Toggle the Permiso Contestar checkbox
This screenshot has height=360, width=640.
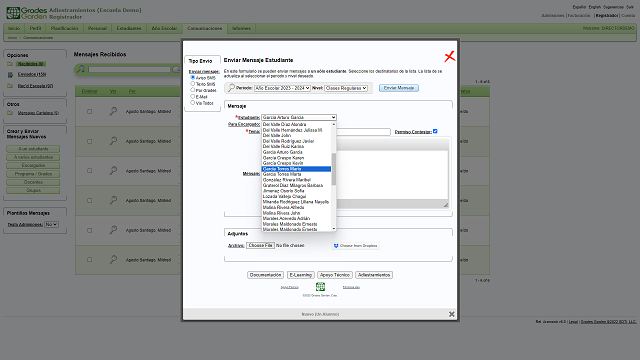pyautogui.click(x=435, y=131)
